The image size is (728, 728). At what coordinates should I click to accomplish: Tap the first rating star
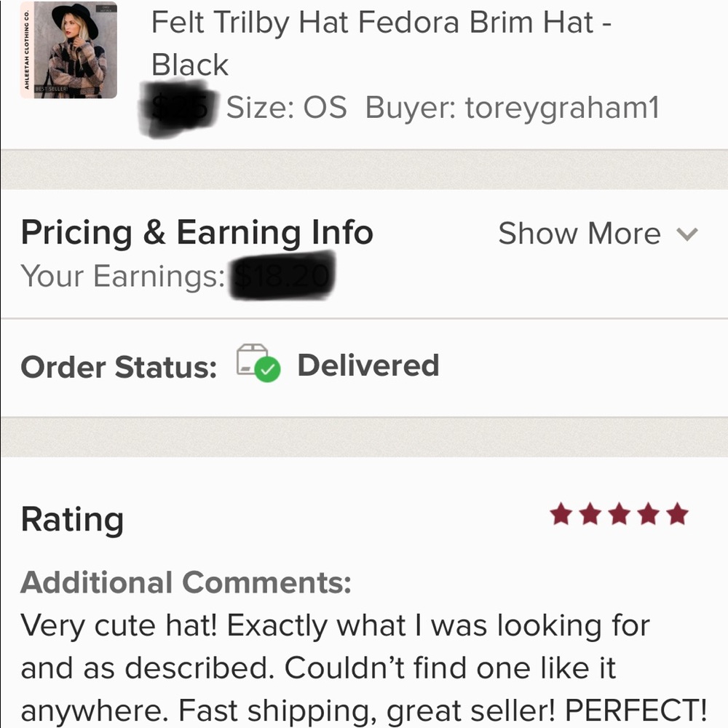coord(561,514)
